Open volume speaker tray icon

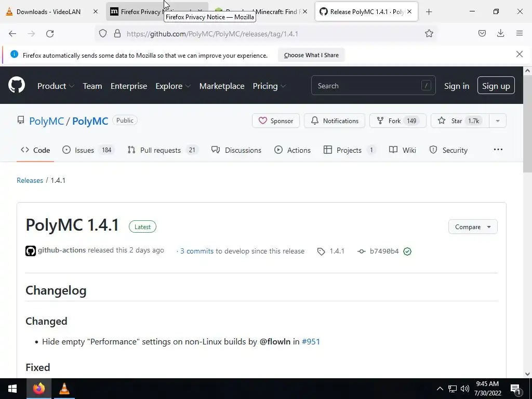pos(465,389)
